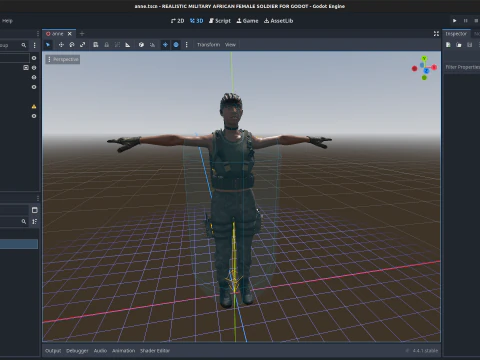
Task: Click the blue Z axis gizmo handle
Action: [426, 71]
